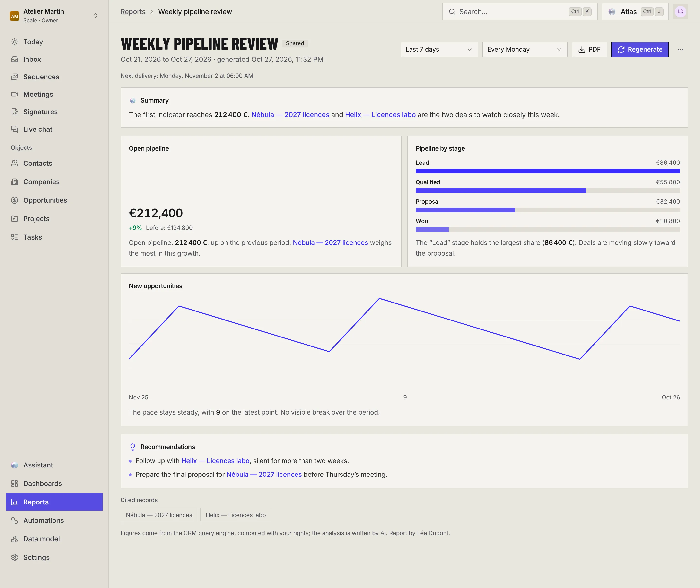Click the Shared badge by the title

[x=295, y=43]
